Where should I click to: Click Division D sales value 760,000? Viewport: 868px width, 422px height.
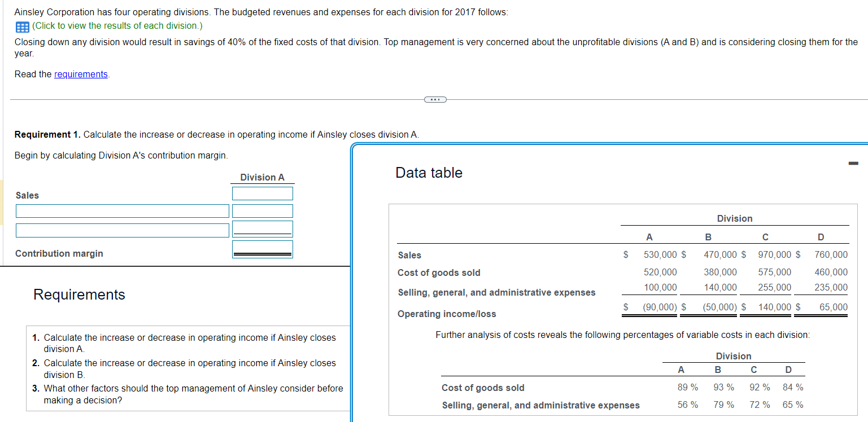click(831, 255)
